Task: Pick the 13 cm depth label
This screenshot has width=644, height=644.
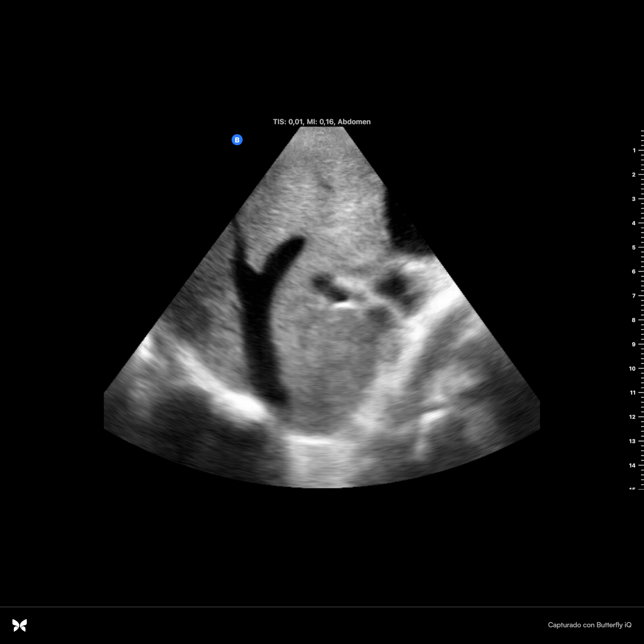Action: coord(632,441)
